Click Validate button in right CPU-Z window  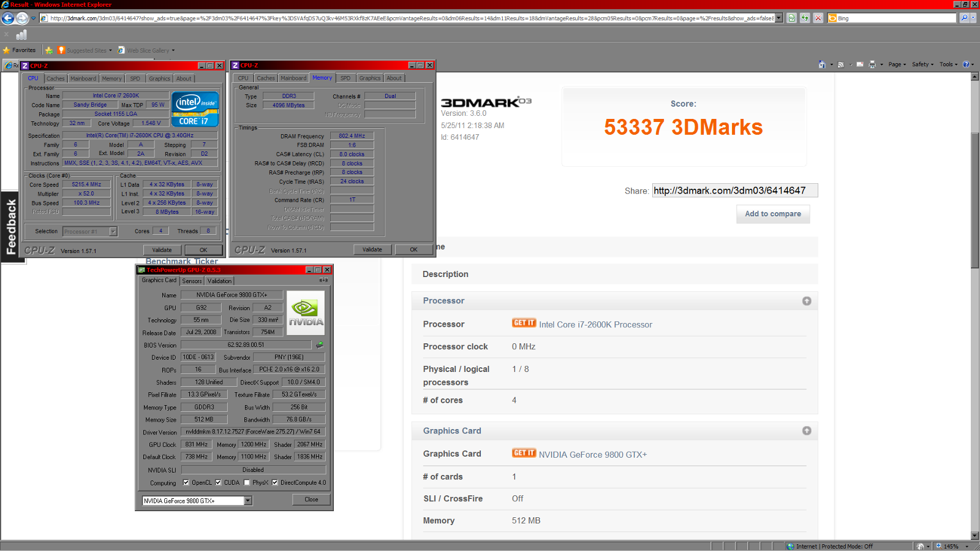372,249
